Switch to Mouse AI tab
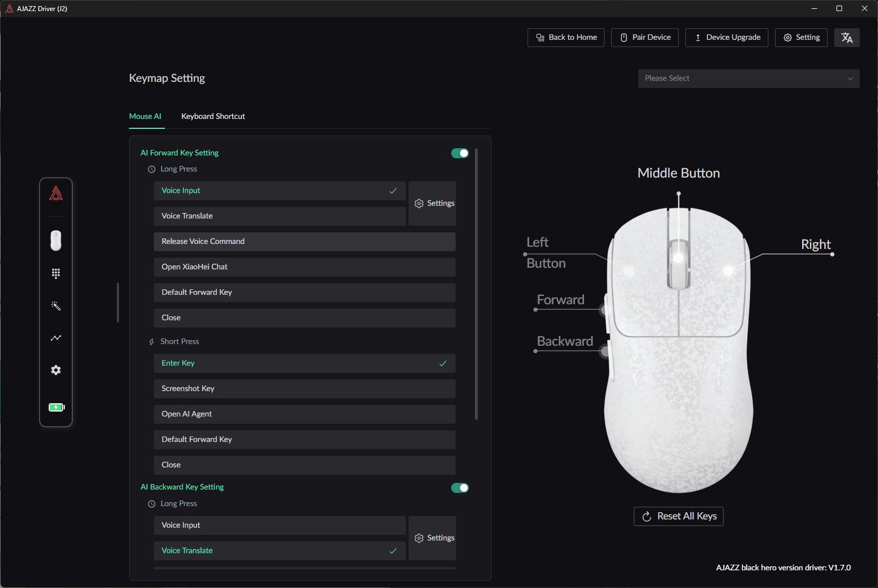Image resolution: width=878 pixels, height=588 pixels. click(x=145, y=116)
